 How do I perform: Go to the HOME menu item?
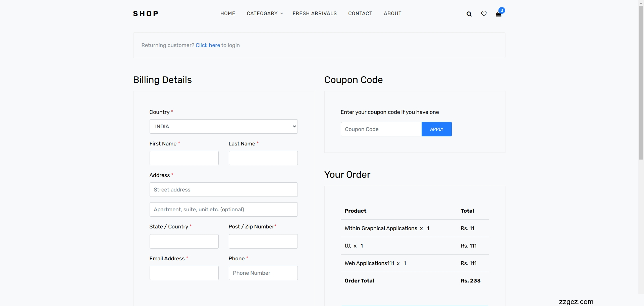tap(228, 13)
